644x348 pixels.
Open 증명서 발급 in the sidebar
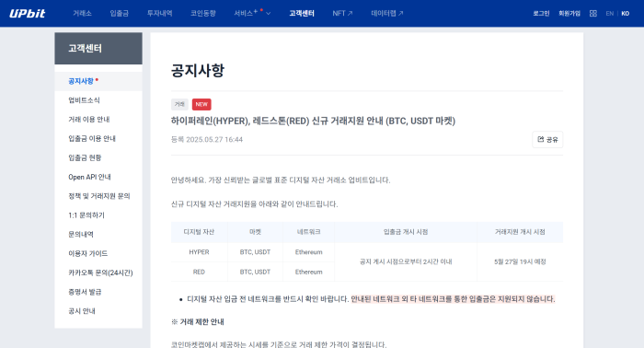(x=98, y=292)
